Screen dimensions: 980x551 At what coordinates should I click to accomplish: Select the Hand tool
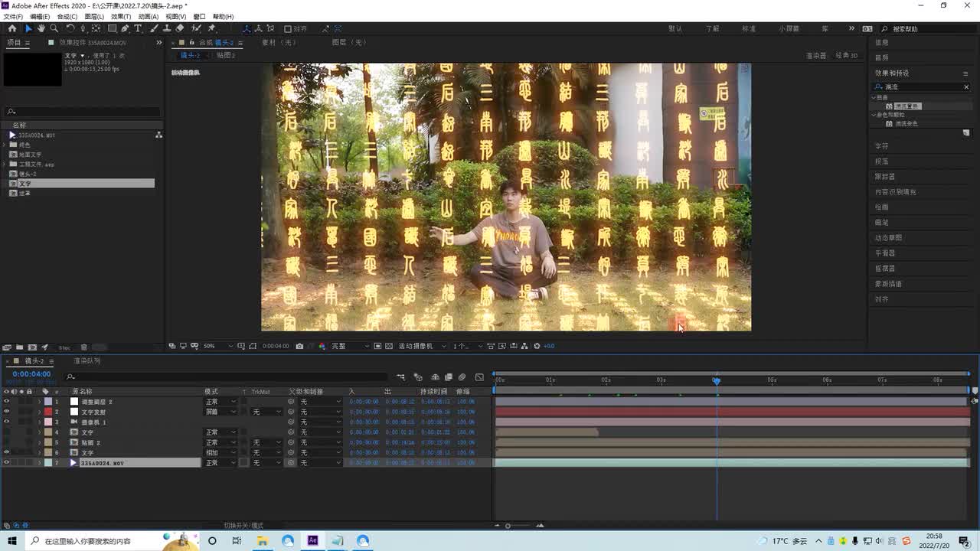coord(41,28)
